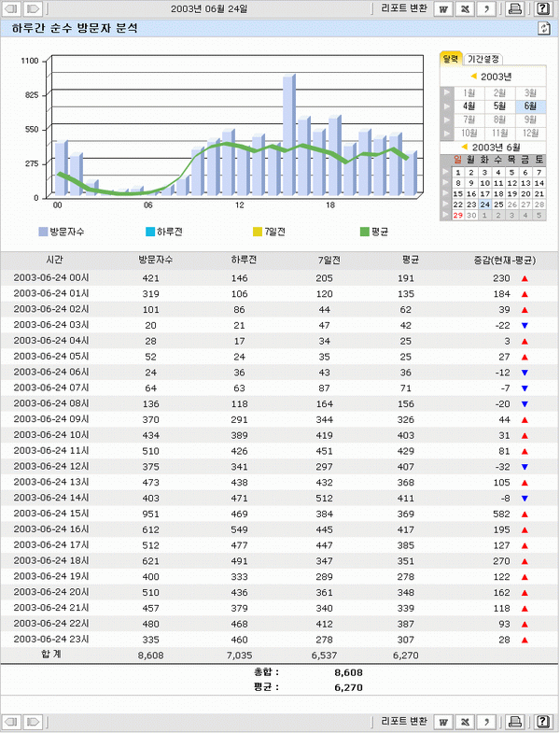Click the 합 계 total 7,035 value

tap(239, 655)
